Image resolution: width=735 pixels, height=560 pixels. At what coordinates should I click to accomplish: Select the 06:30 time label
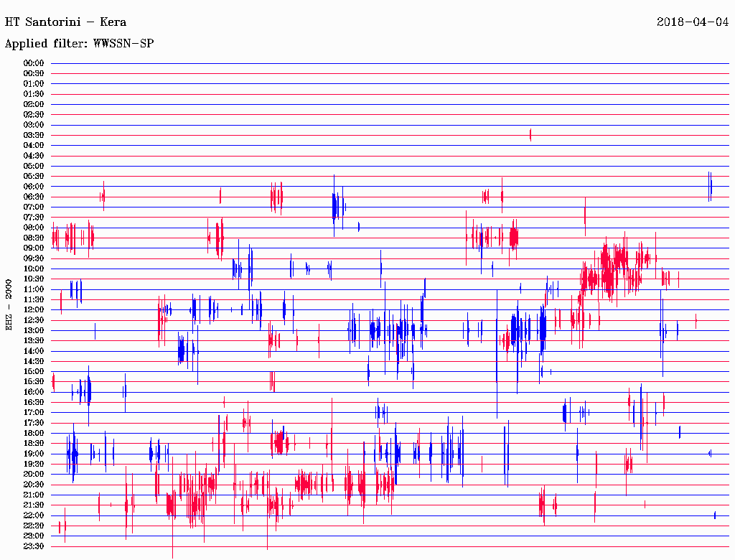(x=34, y=197)
